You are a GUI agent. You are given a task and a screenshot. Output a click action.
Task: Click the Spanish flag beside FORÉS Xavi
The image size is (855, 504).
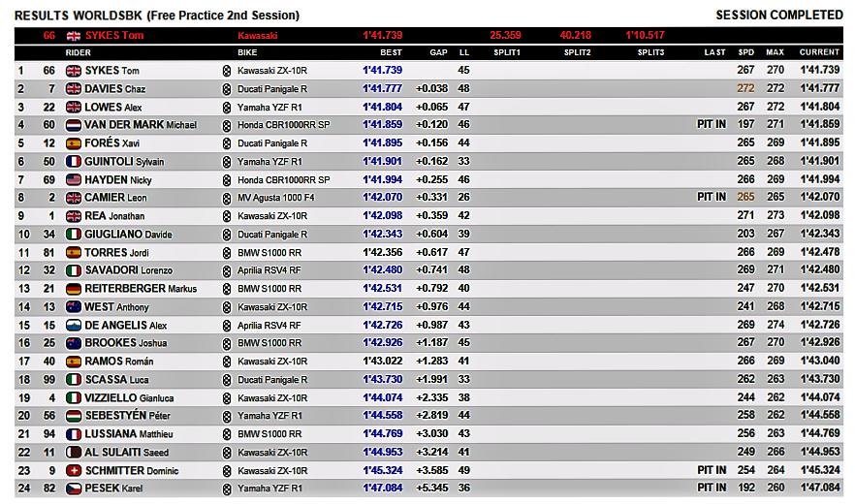click(x=73, y=143)
